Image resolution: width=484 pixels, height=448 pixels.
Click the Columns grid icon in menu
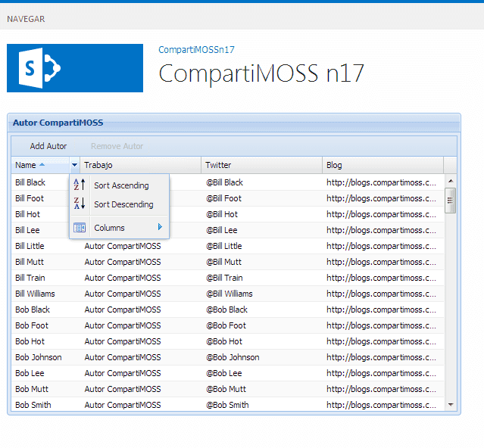pos(80,228)
